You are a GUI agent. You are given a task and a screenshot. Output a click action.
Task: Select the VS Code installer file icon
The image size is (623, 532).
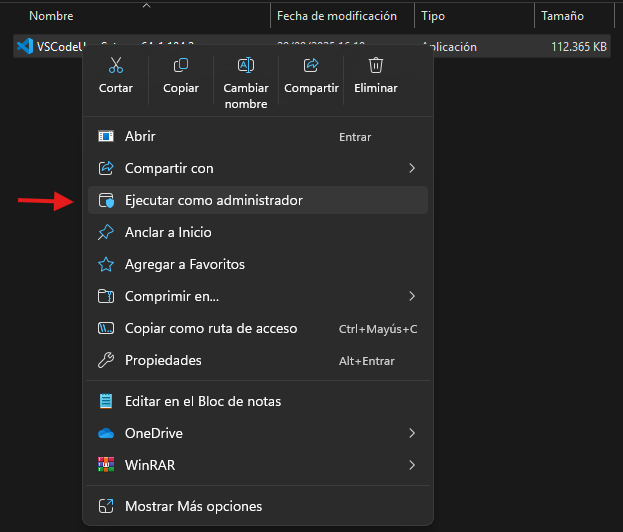tap(24, 46)
